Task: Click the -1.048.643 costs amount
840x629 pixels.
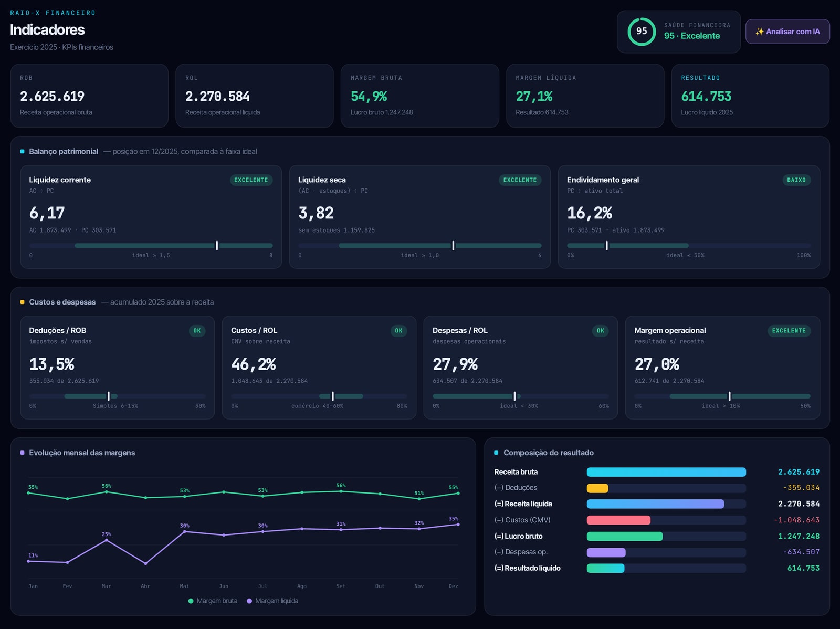Action: pos(796,520)
